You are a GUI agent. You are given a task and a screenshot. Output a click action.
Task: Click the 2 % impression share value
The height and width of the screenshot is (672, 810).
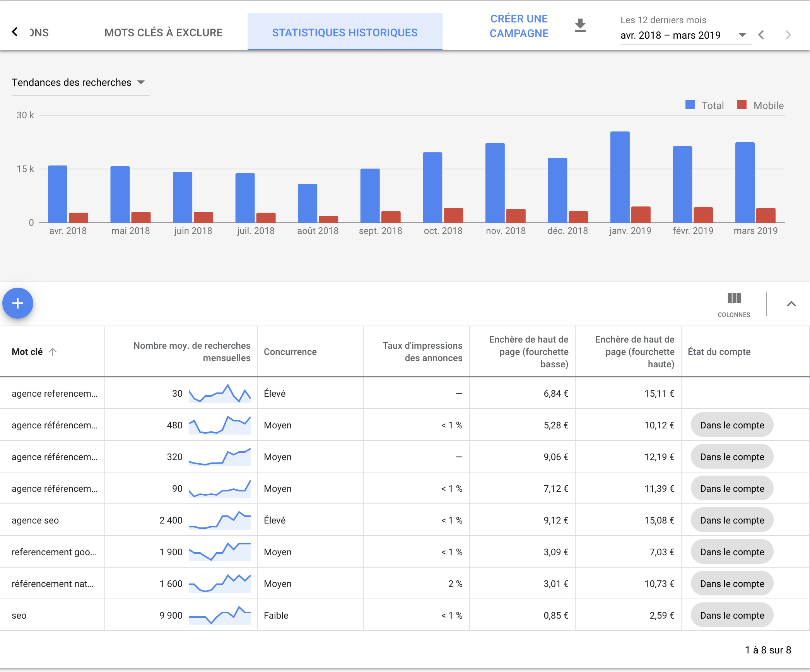coord(455,584)
